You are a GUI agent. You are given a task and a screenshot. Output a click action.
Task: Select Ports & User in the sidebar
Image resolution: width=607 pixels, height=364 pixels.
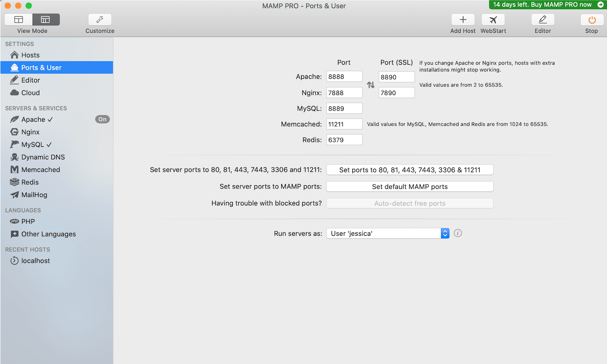(40, 67)
